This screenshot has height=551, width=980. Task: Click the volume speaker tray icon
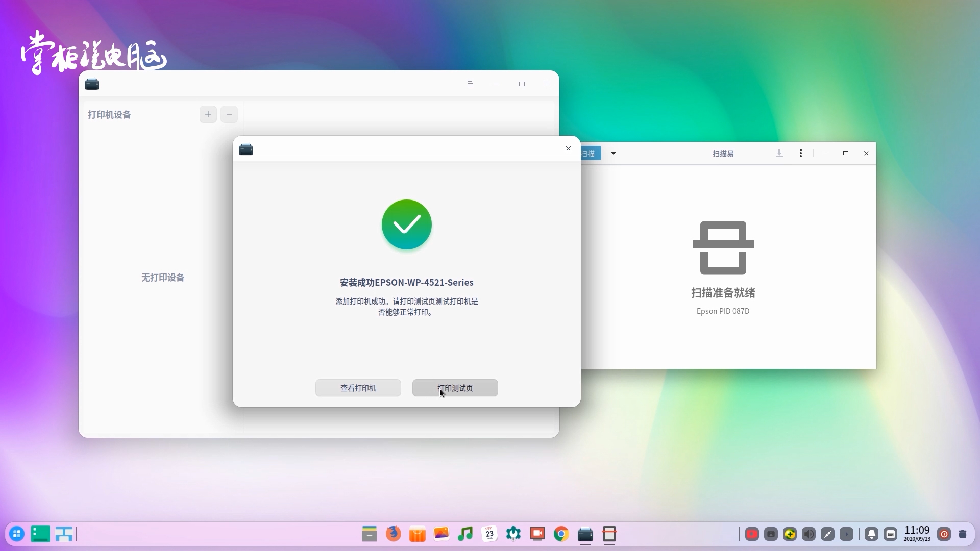pyautogui.click(x=808, y=534)
